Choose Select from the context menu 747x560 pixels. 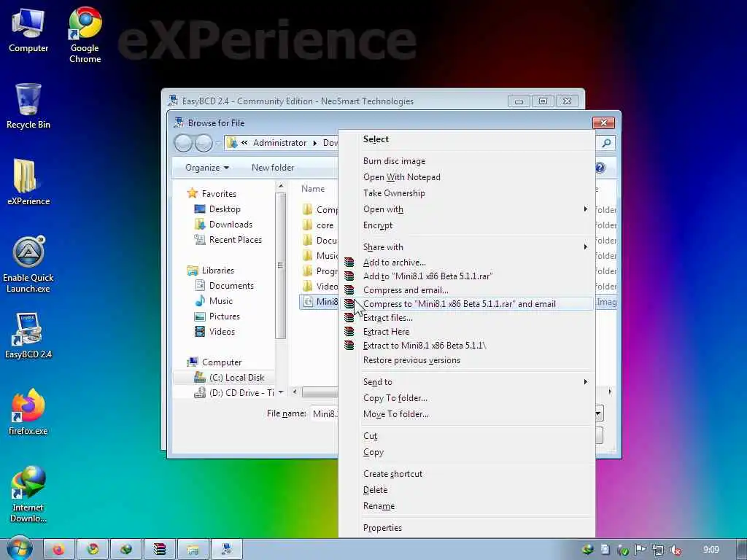[x=467, y=139]
